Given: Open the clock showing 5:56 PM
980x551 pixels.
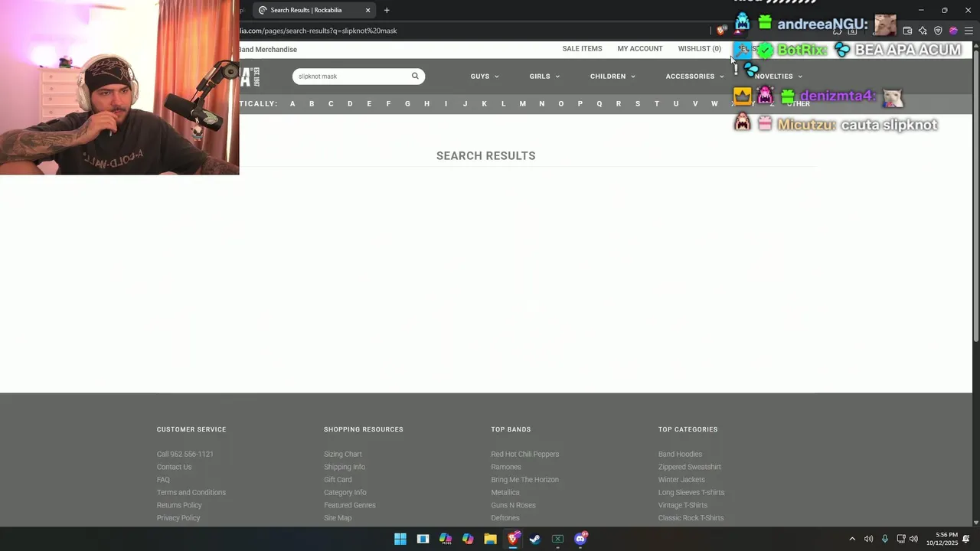Looking at the screenshot, I should pyautogui.click(x=942, y=539).
